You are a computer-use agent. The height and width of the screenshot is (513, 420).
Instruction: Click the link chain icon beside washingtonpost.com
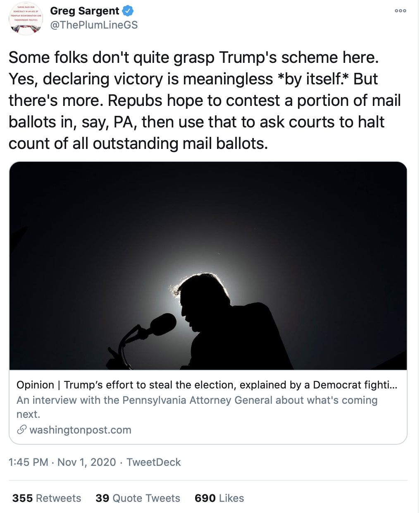click(21, 430)
